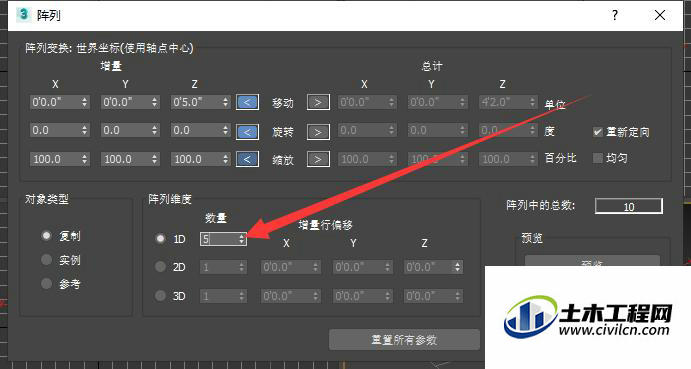Open the dialog help question mark
Image resolution: width=691 pixels, height=369 pixels.
(615, 15)
